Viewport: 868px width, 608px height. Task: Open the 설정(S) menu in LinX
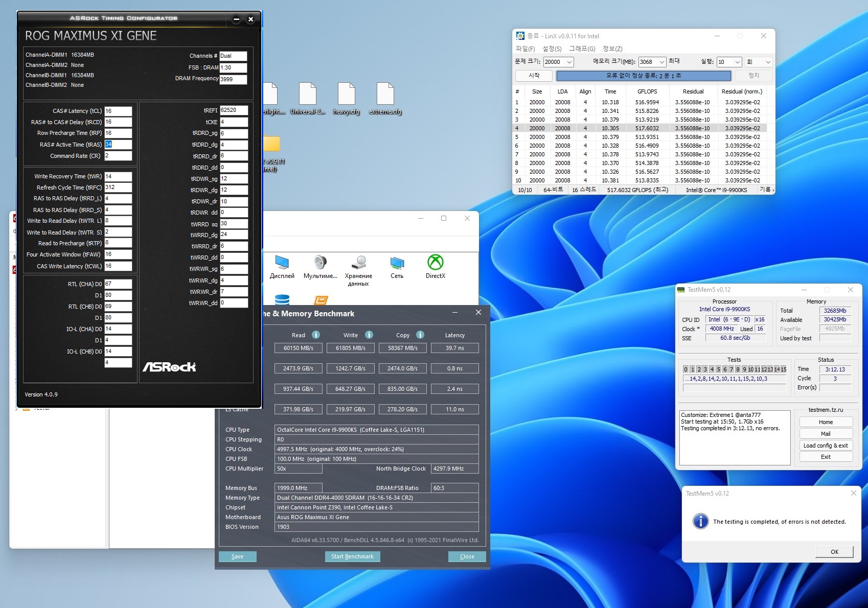[x=552, y=49]
